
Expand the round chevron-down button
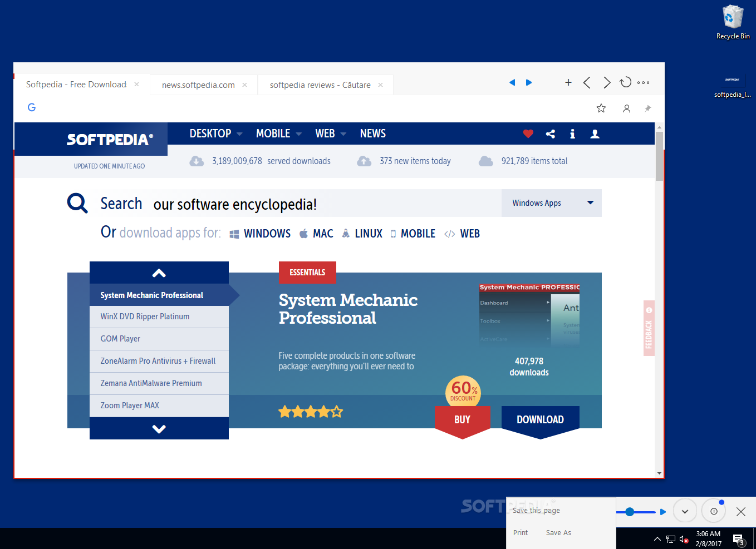coord(685,511)
